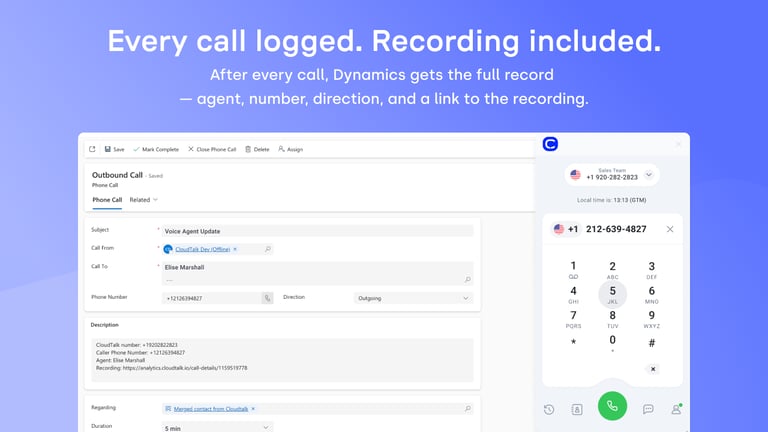Open CloudTalk Dev (Offline) link
The width and height of the screenshot is (768, 432).
[x=202, y=249]
